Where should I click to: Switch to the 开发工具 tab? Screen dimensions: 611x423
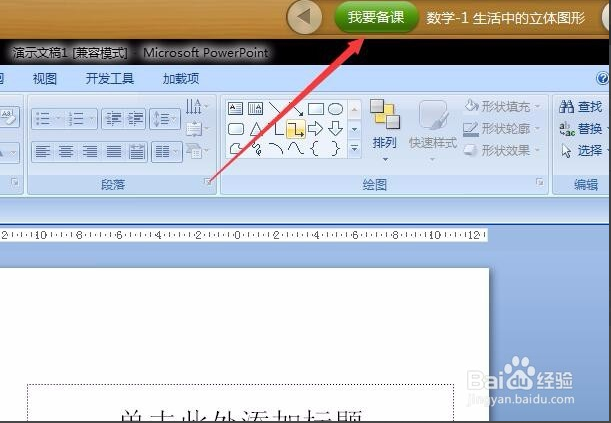(x=109, y=79)
